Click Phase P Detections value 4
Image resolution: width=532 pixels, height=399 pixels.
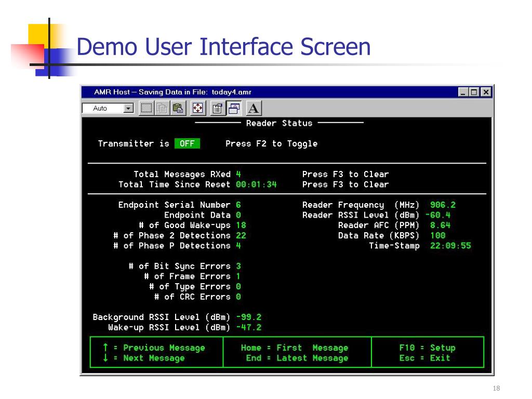click(x=238, y=246)
